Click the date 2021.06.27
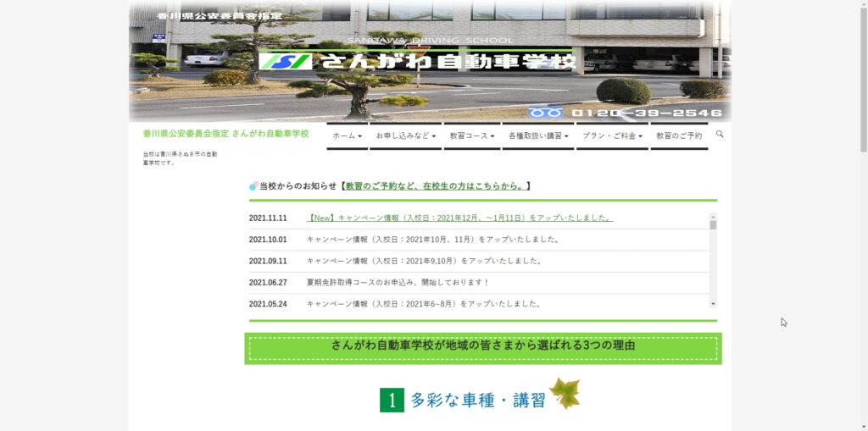 coord(268,282)
